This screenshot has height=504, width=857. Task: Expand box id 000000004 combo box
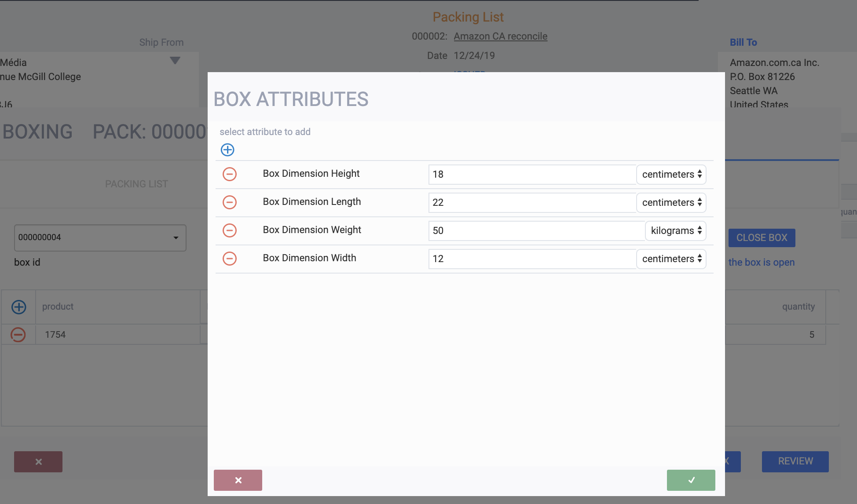(x=176, y=238)
